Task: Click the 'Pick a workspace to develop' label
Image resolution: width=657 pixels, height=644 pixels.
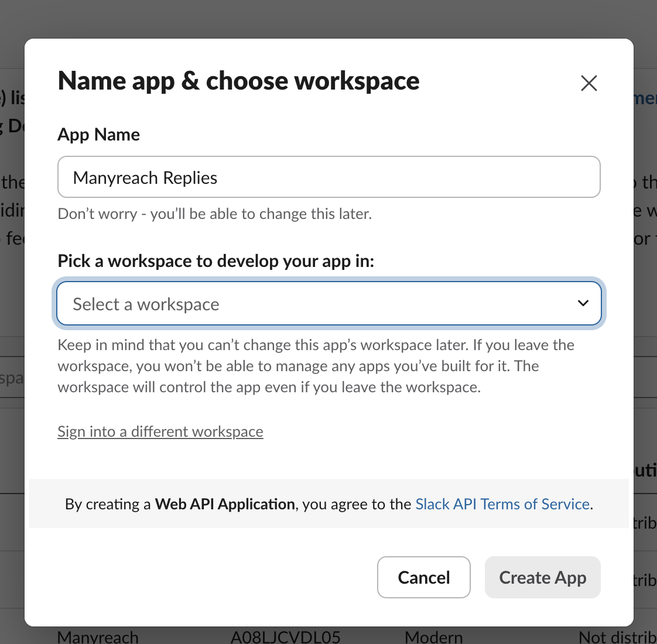Action: point(216,261)
